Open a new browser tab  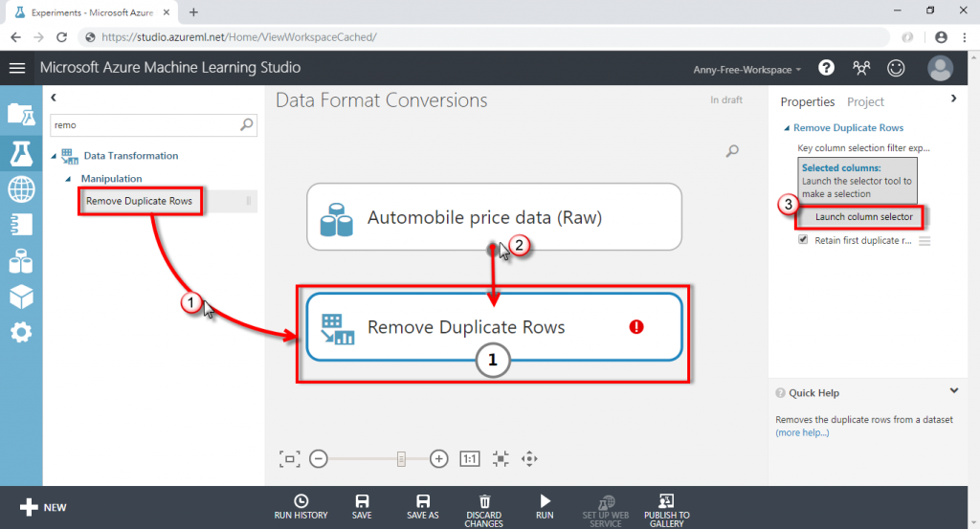pyautogui.click(x=193, y=12)
